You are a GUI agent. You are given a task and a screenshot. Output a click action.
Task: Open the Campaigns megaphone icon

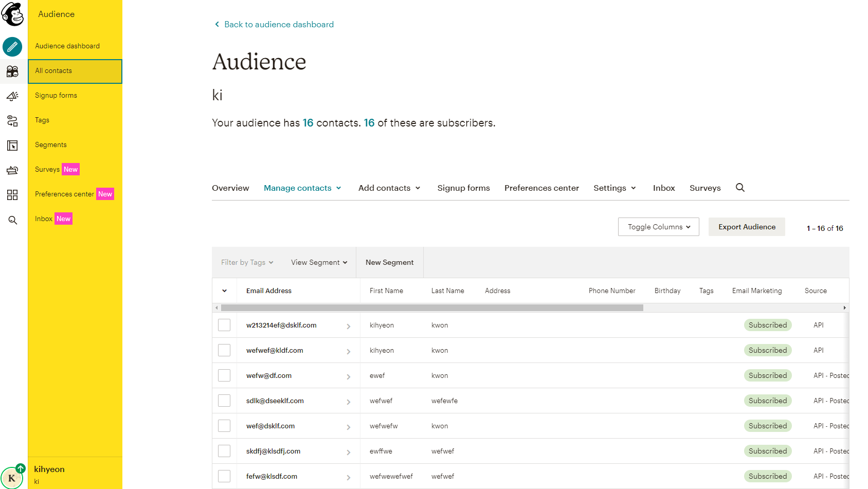tap(12, 96)
